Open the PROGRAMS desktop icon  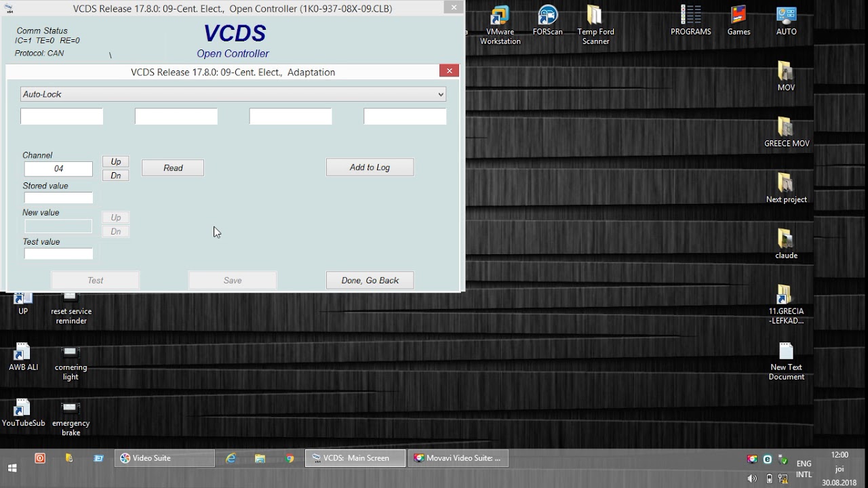(691, 21)
